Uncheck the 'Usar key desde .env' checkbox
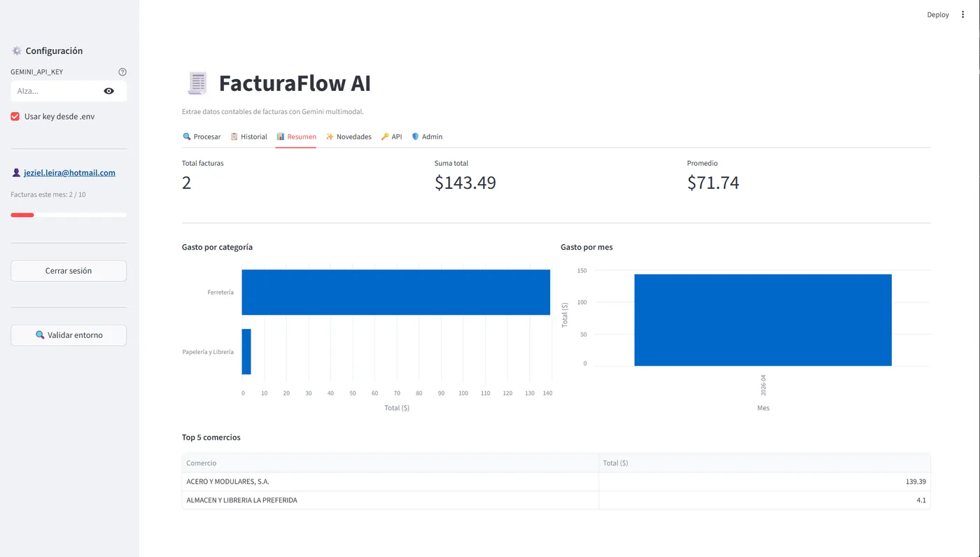Viewport: 980px width, 557px height. (15, 117)
